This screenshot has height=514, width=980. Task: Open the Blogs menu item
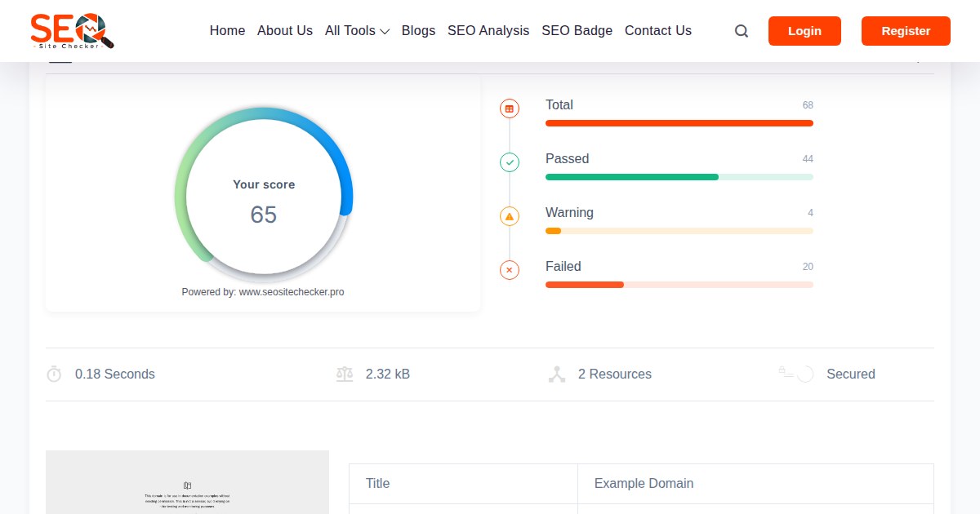point(418,31)
